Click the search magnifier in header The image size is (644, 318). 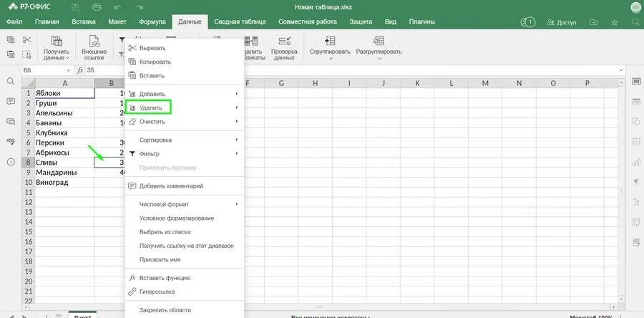tap(636, 22)
